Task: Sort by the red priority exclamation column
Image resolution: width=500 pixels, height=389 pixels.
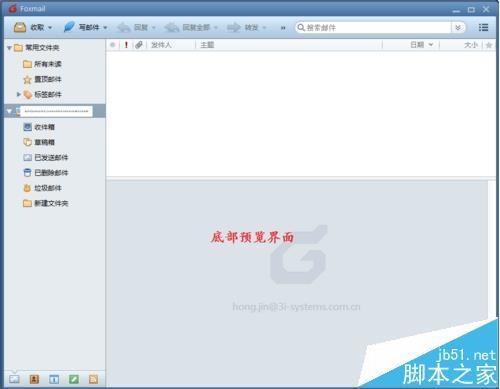Action: coord(126,45)
